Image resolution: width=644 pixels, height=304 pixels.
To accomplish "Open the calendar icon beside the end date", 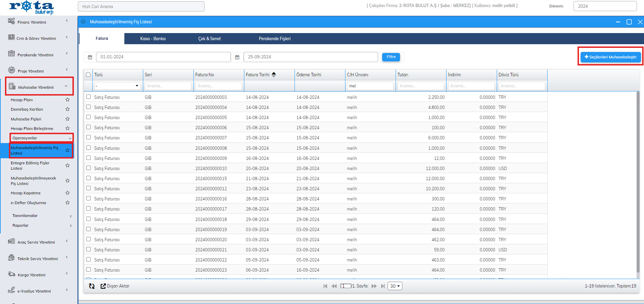I will point(237,57).
